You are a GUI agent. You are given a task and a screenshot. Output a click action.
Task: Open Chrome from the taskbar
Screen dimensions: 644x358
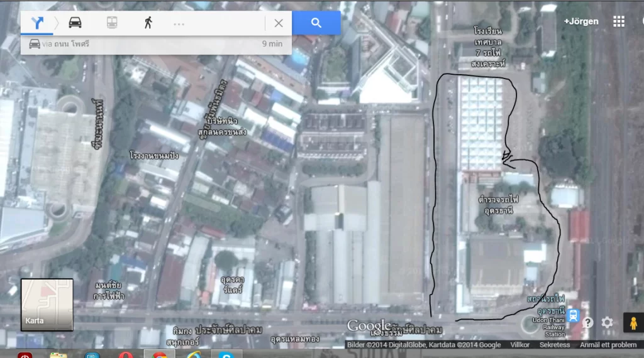[160, 355]
